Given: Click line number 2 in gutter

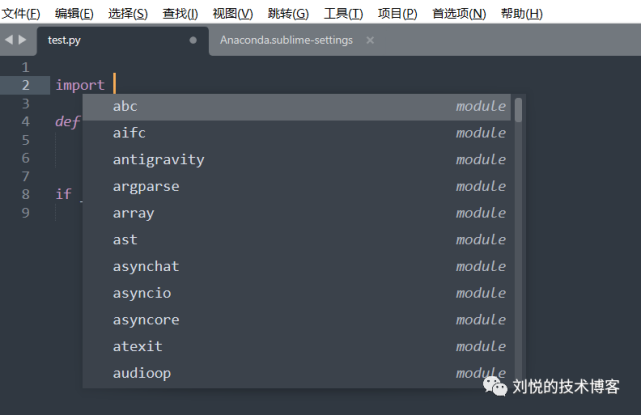Looking at the screenshot, I should pos(25,85).
